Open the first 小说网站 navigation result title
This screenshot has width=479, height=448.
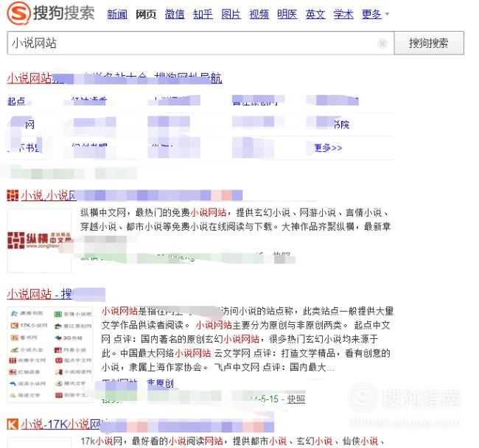(114, 78)
